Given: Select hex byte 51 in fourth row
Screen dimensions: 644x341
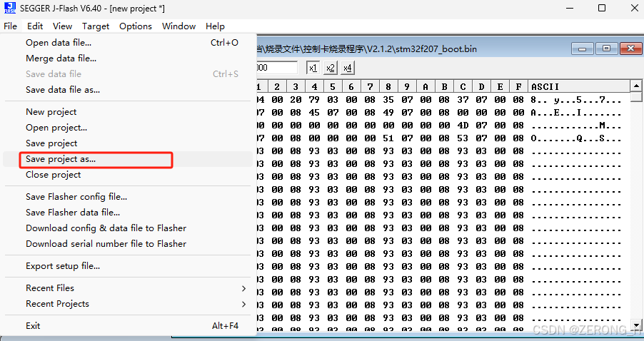Looking at the screenshot, I should (388, 138).
